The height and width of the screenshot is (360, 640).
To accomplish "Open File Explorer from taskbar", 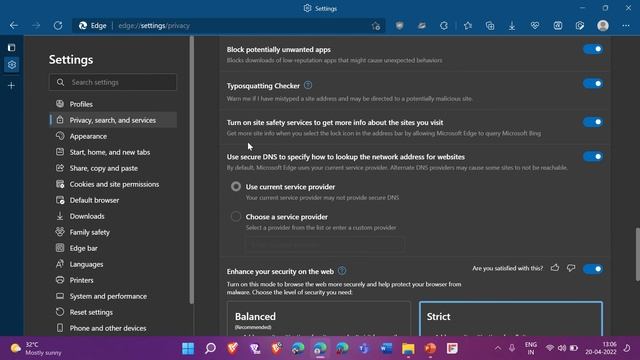I will point(408,348).
